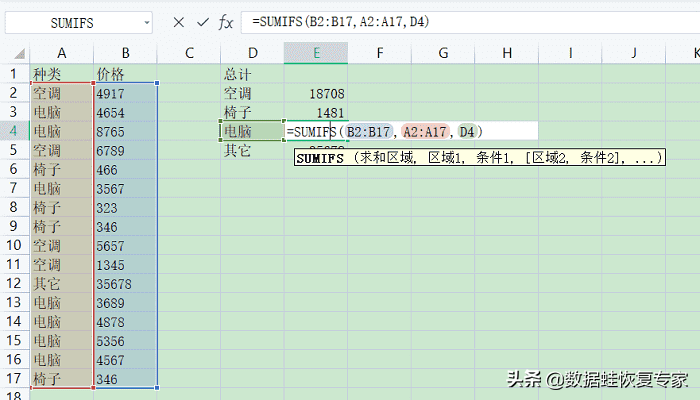The width and height of the screenshot is (700, 400).
Task: Select column A header
Action: (x=62, y=54)
